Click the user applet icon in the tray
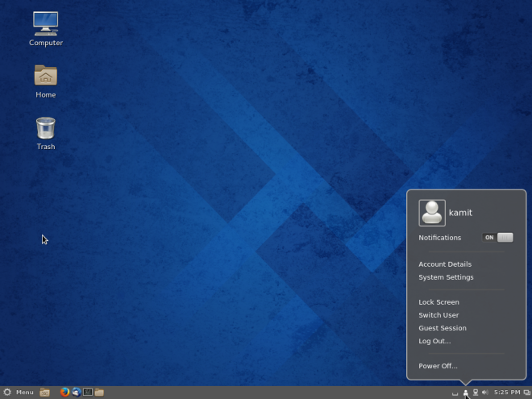Viewport: 532px width, 399px height. [x=466, y=393]
